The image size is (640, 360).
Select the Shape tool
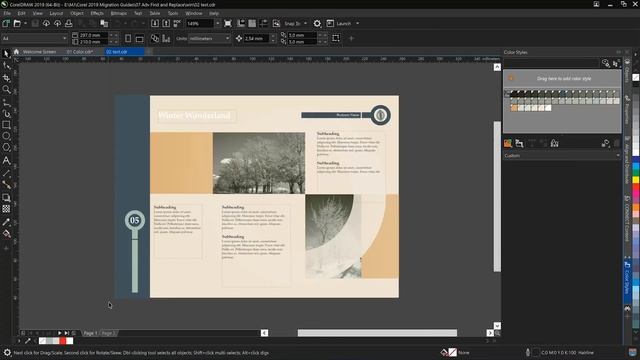[6, 66]
